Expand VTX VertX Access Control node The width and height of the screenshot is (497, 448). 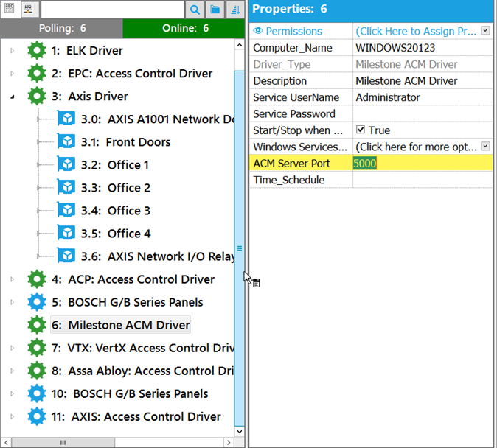[12, 348]
